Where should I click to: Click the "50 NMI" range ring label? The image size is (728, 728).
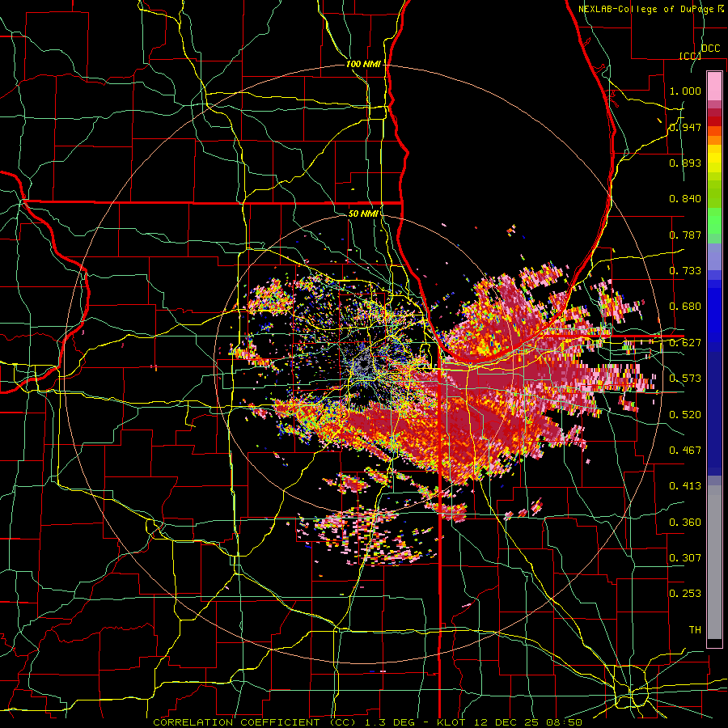[363, 214]
